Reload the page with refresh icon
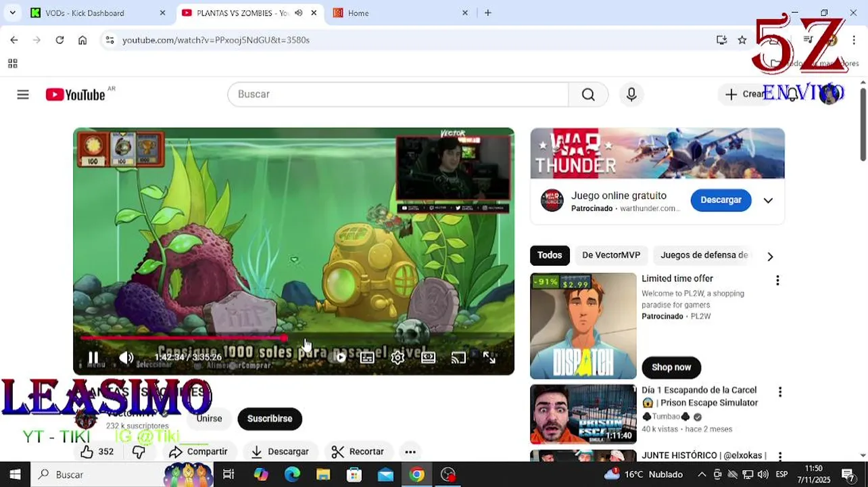This screenshot has width=868, height=487. (x=59, y=40)
